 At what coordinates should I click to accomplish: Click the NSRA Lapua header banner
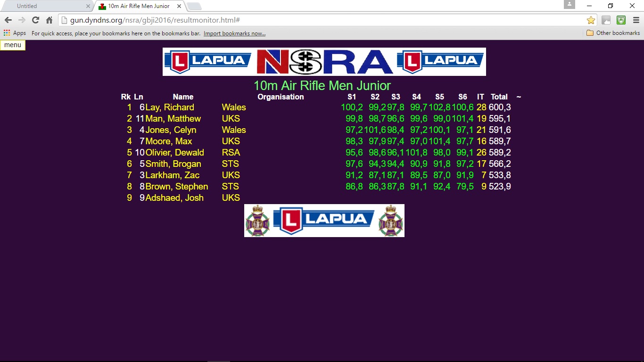click(x=324, y=62)
